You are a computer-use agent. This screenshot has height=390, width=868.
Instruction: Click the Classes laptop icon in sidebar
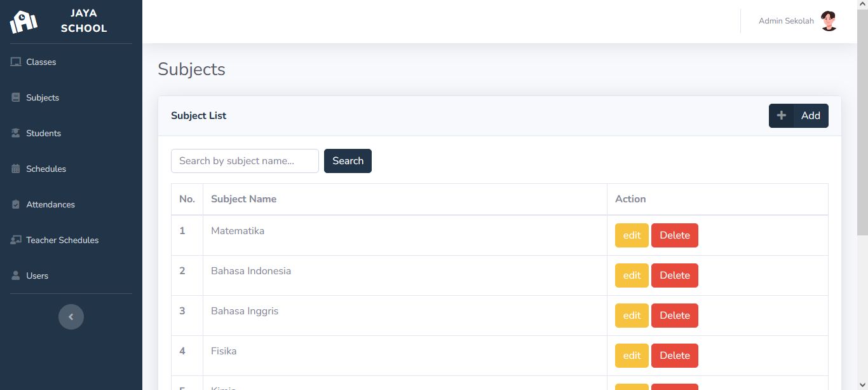click(x=16, y=62)
